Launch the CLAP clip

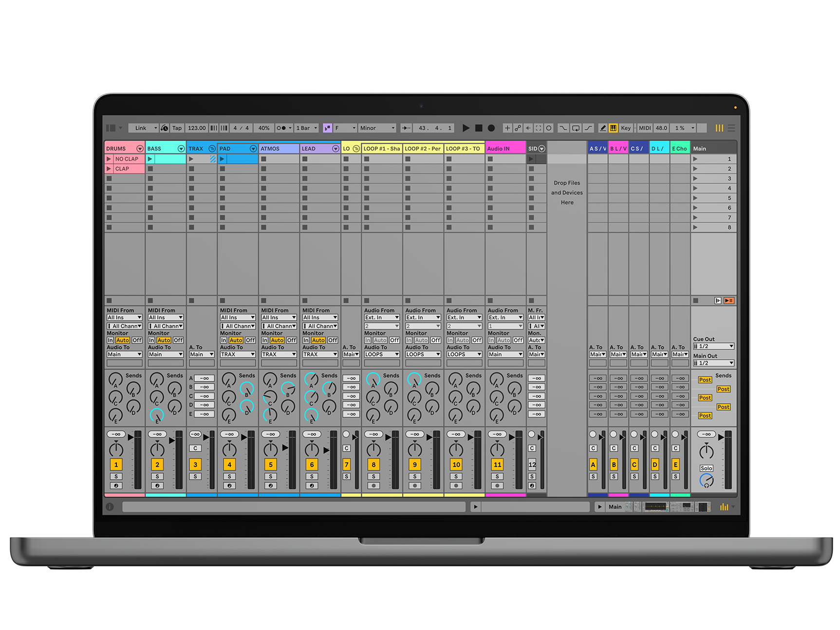tap(109, 169)
